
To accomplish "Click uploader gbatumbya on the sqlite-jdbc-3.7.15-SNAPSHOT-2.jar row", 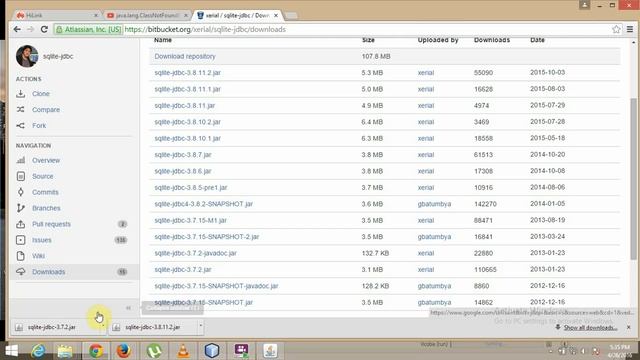I will pyautogui.click(x=434, y=237).
